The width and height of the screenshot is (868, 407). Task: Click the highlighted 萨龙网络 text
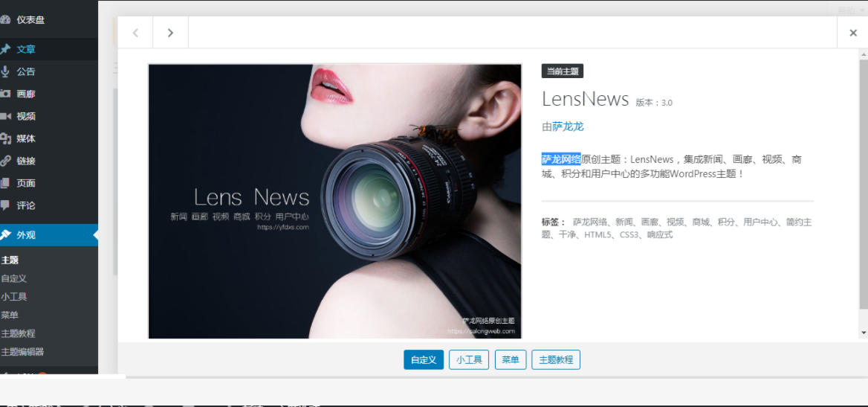[x=561, y=160]
